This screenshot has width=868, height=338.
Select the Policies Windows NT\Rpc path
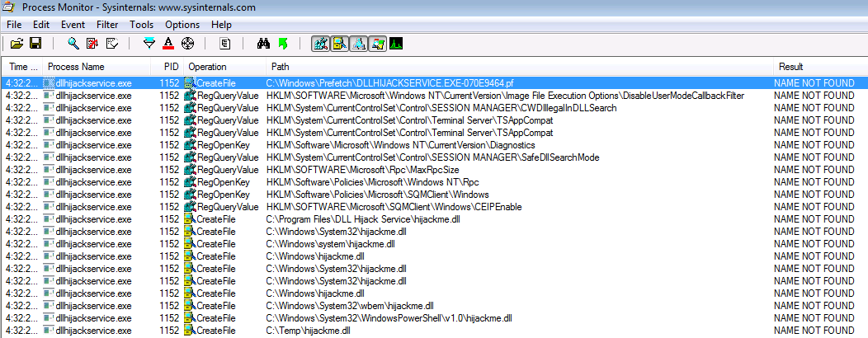pyautogui.click(x=373, y=182)
